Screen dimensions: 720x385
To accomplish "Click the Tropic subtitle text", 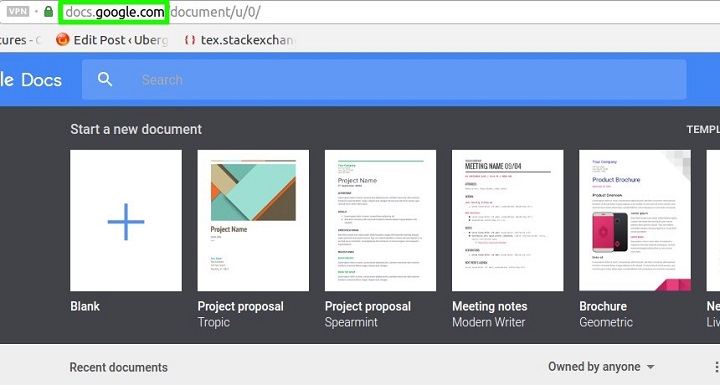I will click(214, 322).
